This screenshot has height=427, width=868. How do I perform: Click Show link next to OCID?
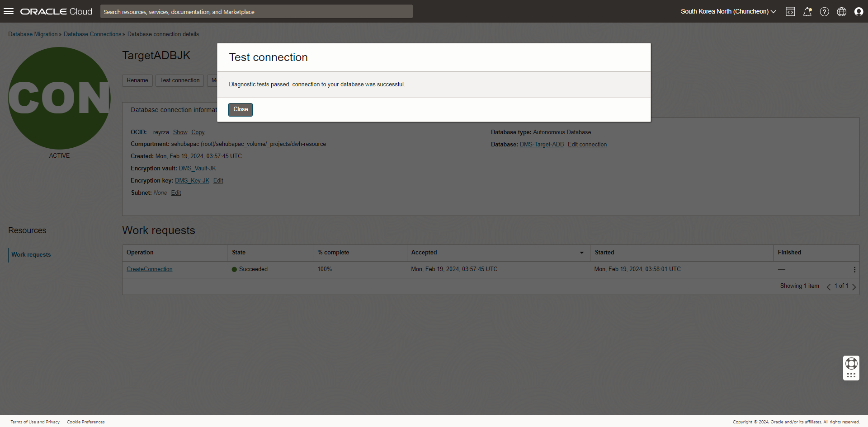click(180, 132)
